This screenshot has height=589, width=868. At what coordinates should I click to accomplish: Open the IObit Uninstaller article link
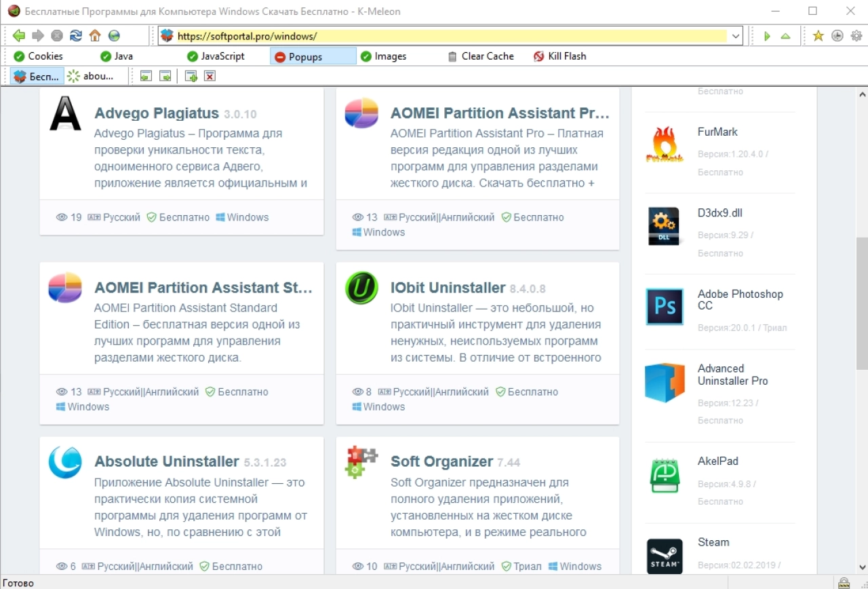click(x=448, y=288)
